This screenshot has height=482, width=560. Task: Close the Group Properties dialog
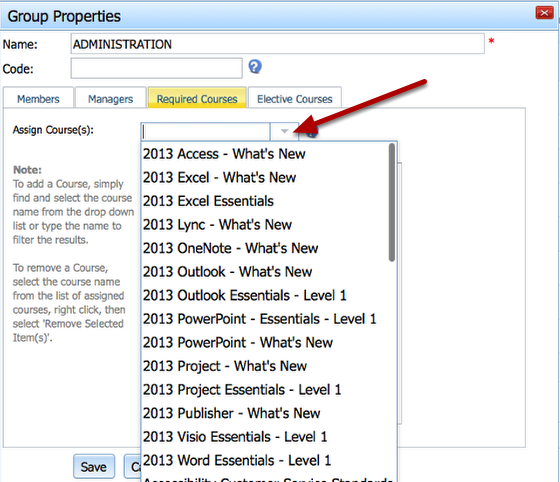tap(544, 13)
